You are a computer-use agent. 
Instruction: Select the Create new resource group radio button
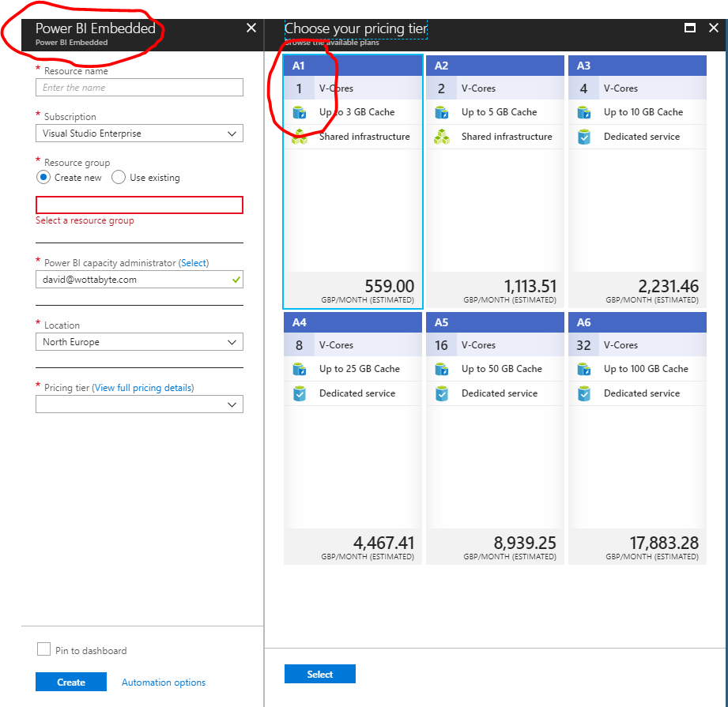click(43, 177)
